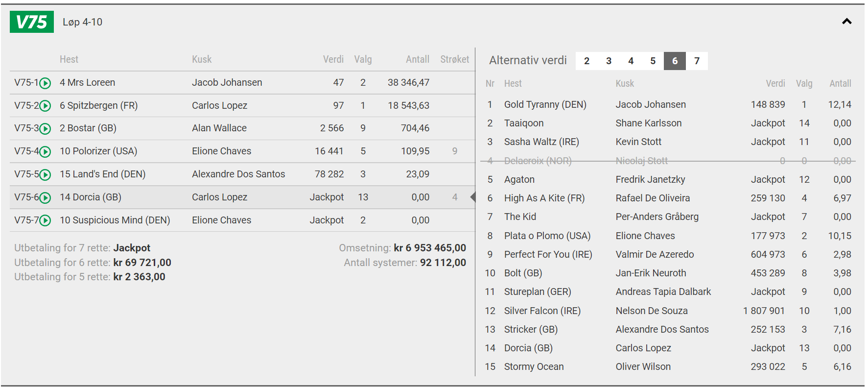Play the V75-4 race replay
The width and height of the screenshot is (868, 390).
point(45,152)
